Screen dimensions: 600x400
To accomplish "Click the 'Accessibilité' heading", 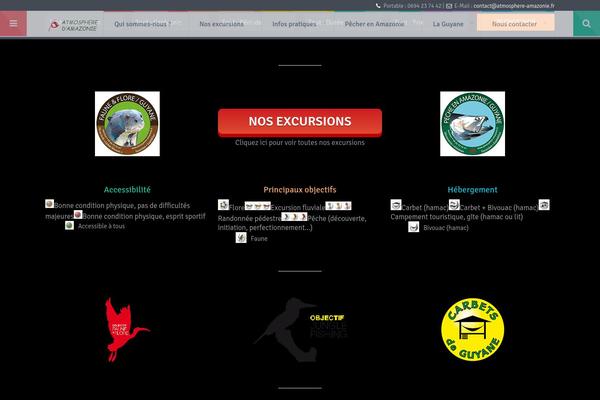I will (x=127, y=189).
